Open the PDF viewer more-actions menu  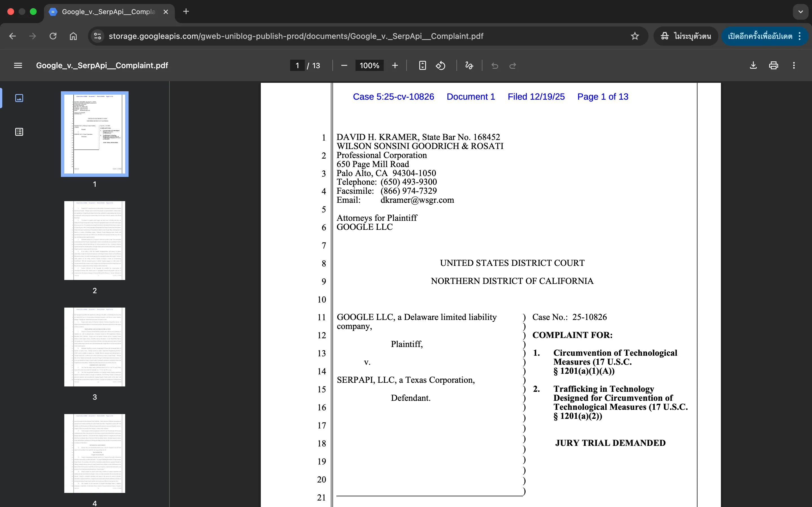(794, 65)
